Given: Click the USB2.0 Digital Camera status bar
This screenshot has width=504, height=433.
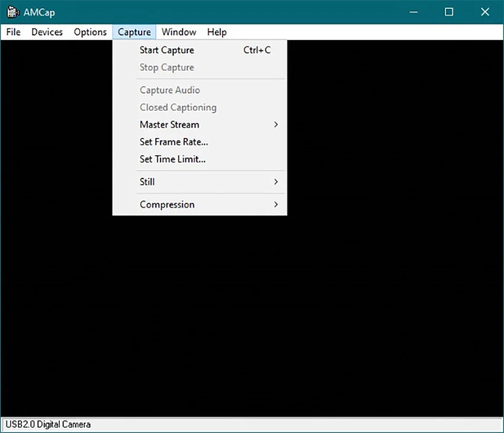Looking at the screenshot, I should (x=49, y=424).
